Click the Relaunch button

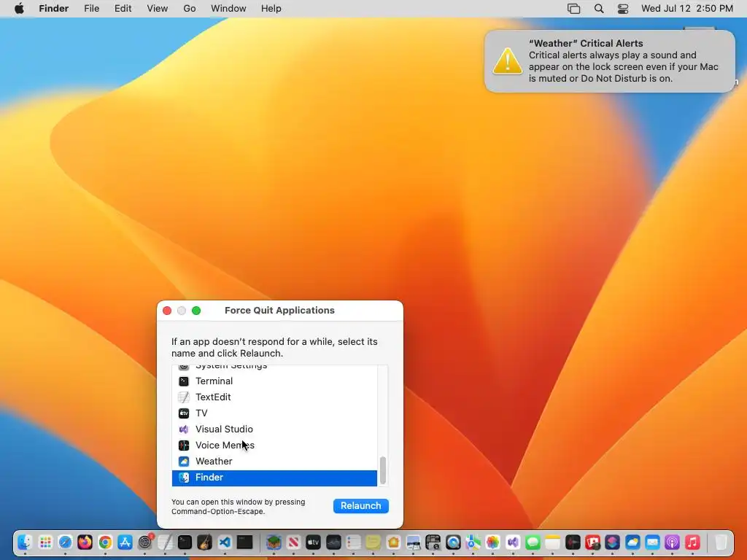tap(361, 506)
